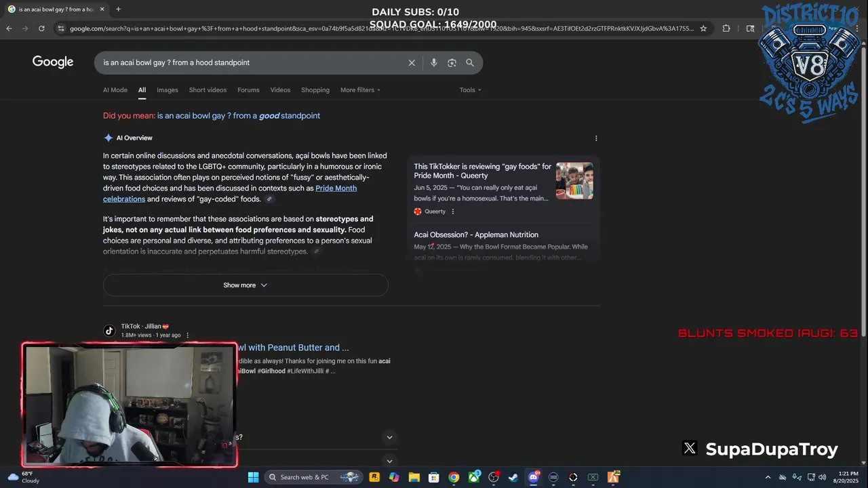868x488 pixels.
Task: Open the Pride Month celebrations link
Action: coord(230,194)
